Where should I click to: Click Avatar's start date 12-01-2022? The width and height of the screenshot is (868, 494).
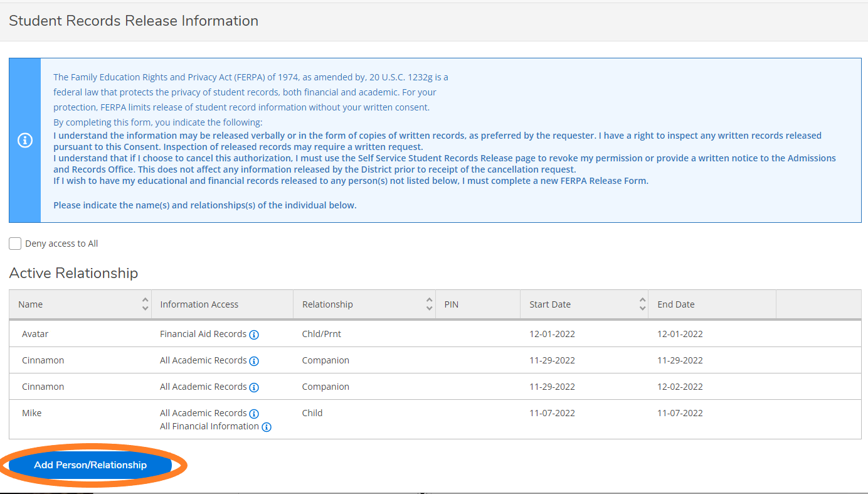[x=552, y=334]
